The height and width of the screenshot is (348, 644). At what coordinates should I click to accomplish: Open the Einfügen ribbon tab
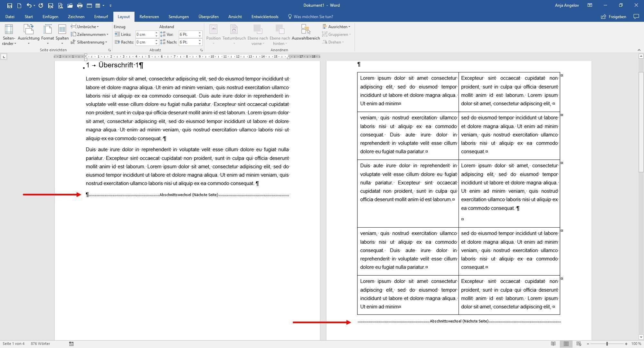pyautogui.click(x=50, y=17)
